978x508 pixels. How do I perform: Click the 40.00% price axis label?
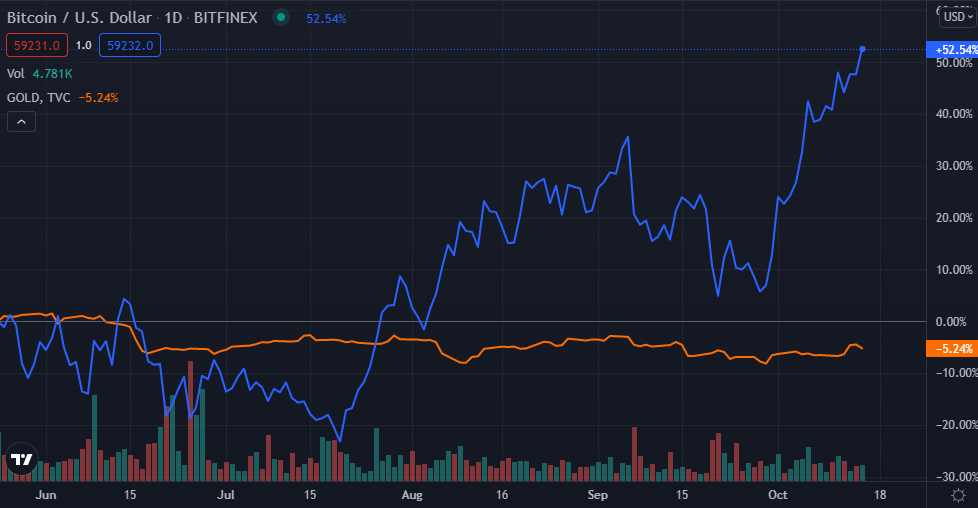pos(954,114)
